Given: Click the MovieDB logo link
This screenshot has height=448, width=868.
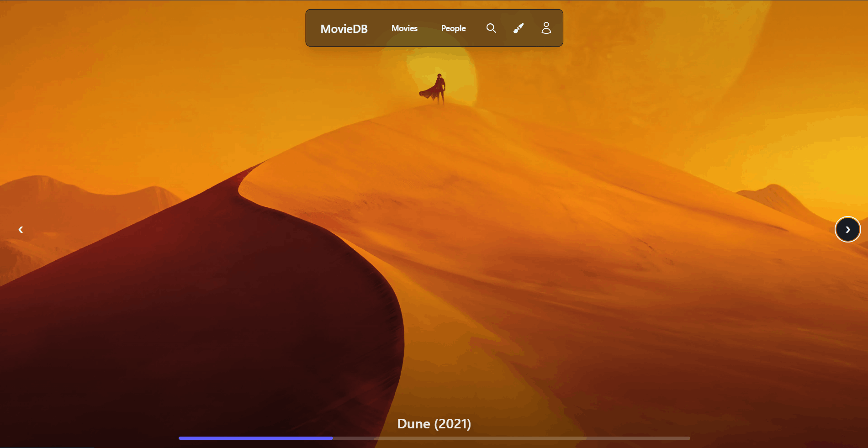Looking at the screenshot, I should (x=344, y=29).
